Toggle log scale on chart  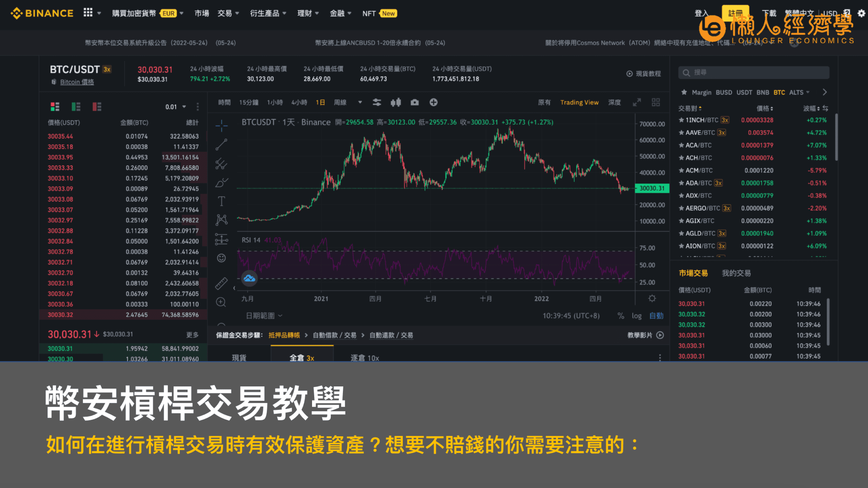coord(637,316)
